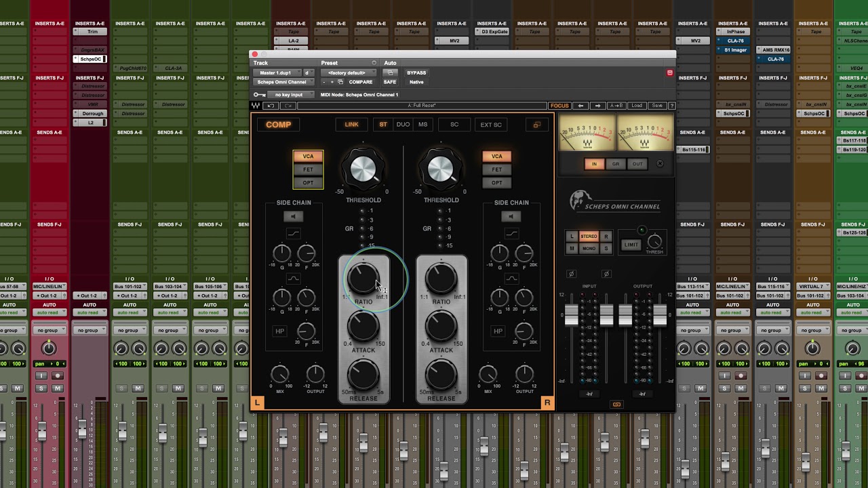
Task: Open Preset section circular menu arrow
Action: click(x=374, y=63)
